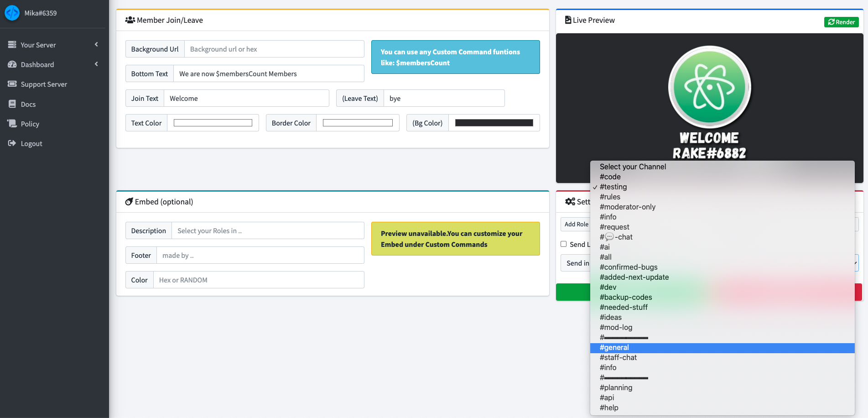Click the embed Color hex input
Image resolution: width=868 pixels, height=418 pixels.
(x=259, y=280)
